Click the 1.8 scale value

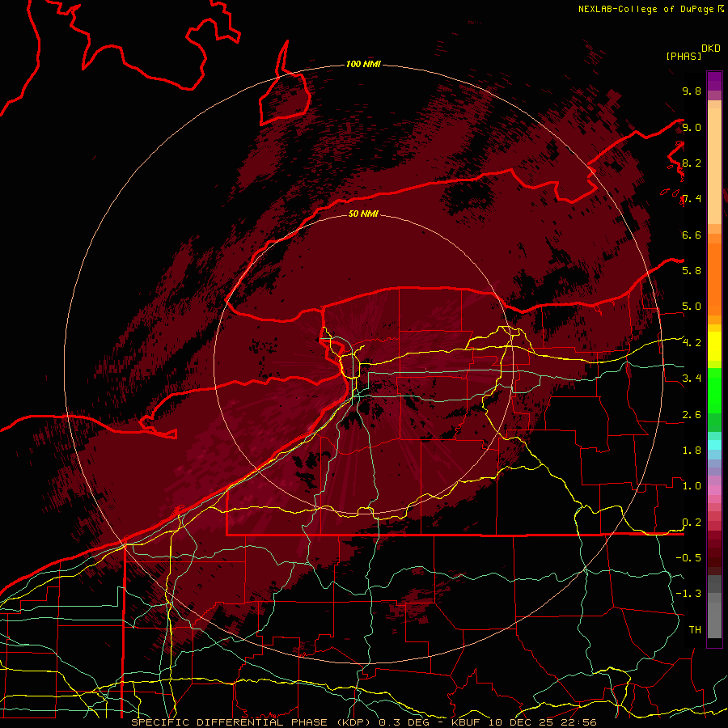(x=692, y=451)
